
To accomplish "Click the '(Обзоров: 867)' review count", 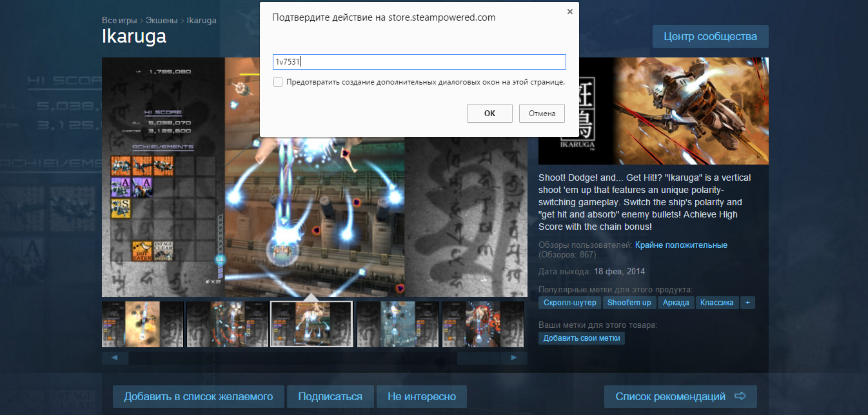I will pyautogui.click(x=567, y=255).
